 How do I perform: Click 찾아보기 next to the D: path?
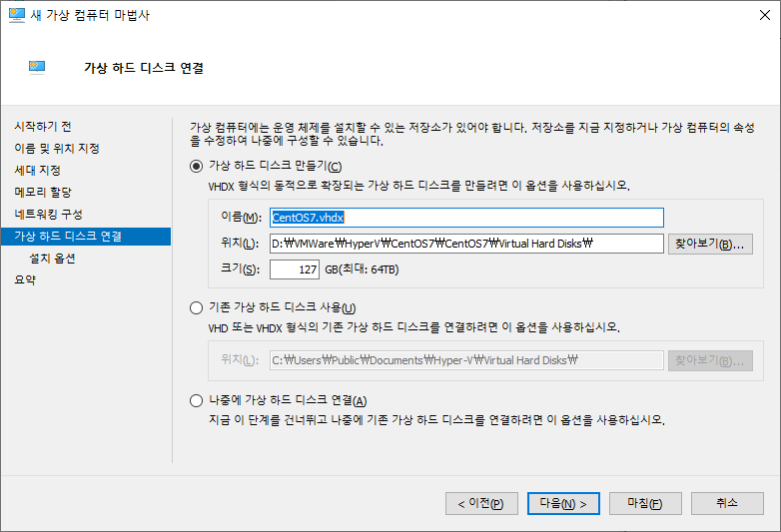tap(710, 245)
